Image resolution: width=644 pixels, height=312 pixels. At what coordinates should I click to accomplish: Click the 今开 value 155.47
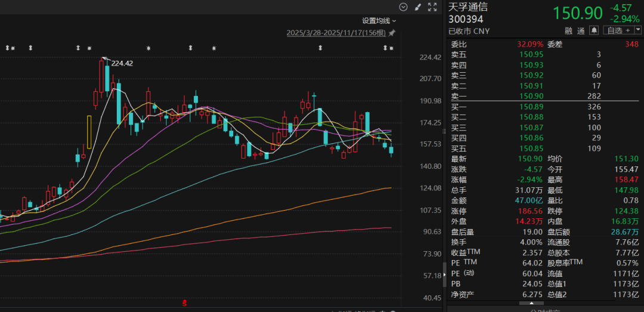[627, 169]
